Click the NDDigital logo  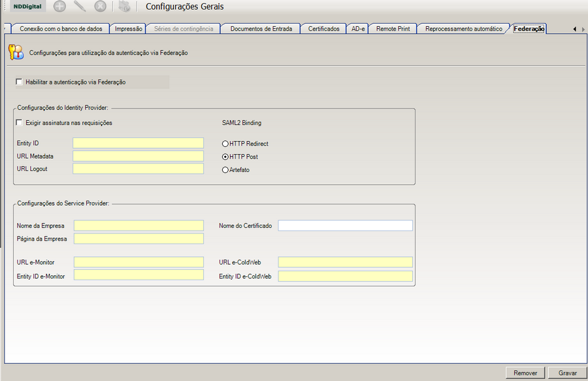coord(27,7)
